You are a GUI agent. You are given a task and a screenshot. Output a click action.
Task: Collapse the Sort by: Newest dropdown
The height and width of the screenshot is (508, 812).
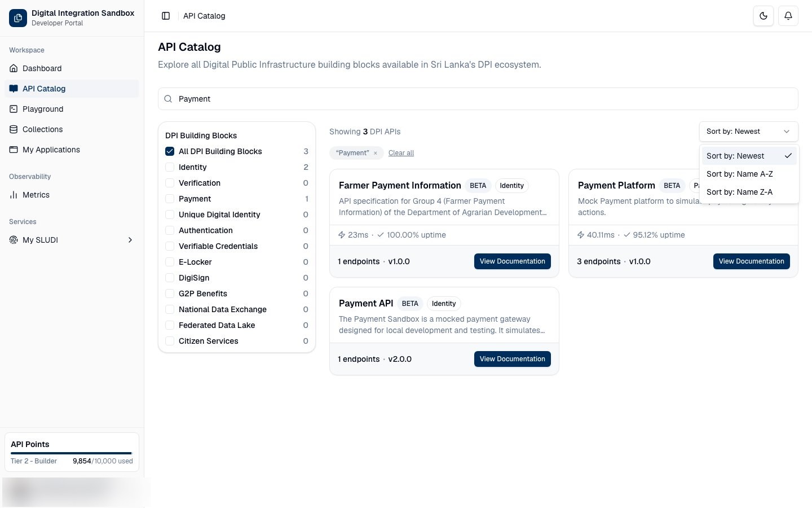coord(749,132)
